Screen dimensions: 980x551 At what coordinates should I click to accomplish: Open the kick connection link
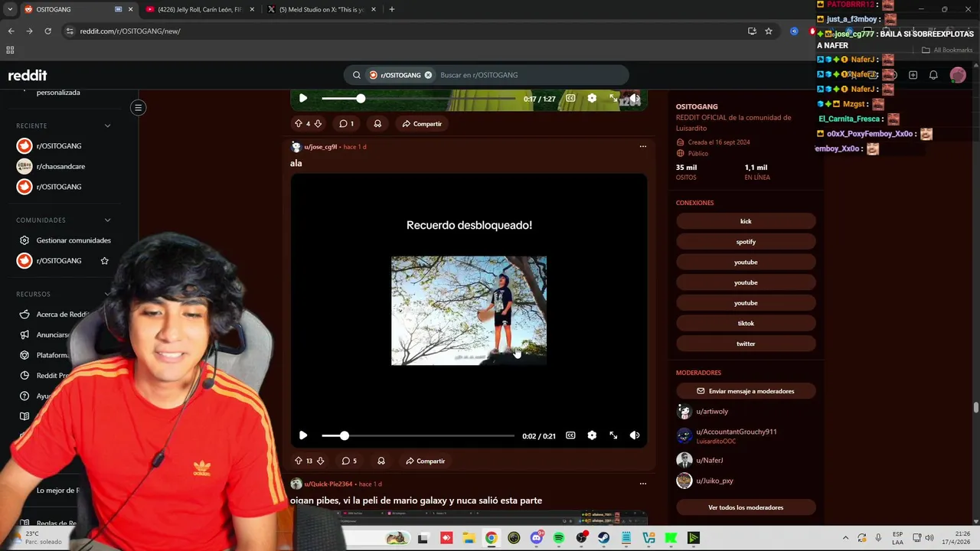[x=746, y=221]
